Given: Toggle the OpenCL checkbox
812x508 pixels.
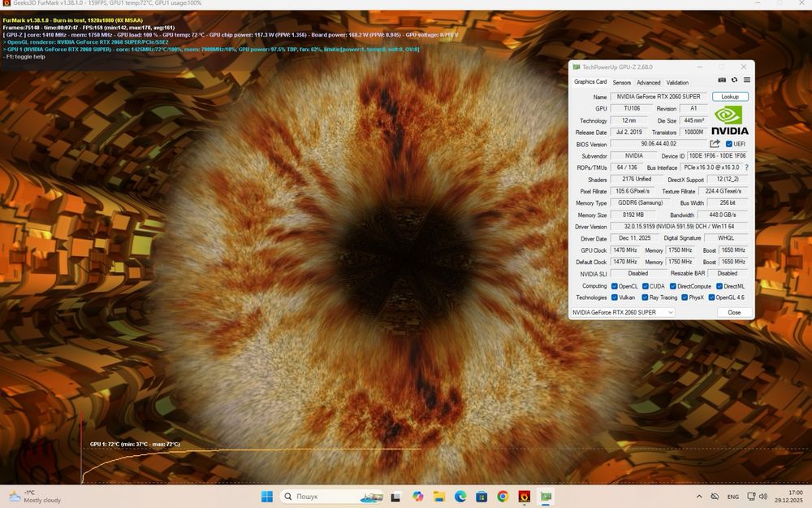Looking at the screenshot, I should coord(614,286).
